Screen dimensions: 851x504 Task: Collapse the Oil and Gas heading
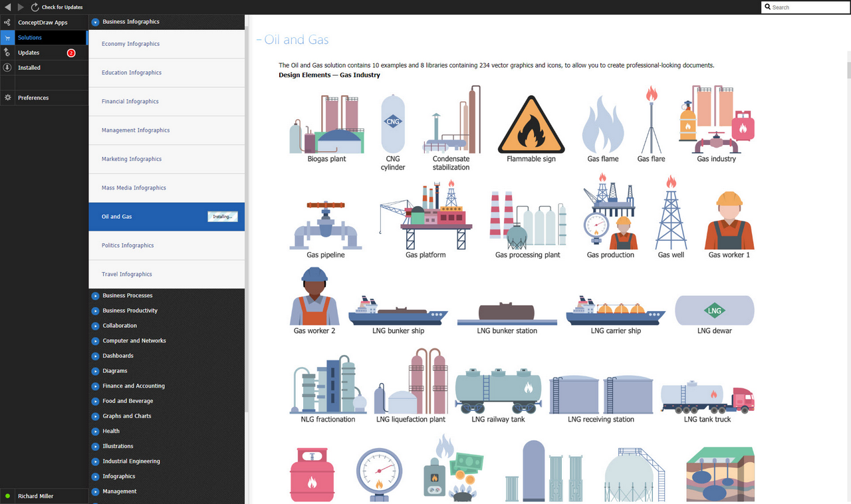259,41
